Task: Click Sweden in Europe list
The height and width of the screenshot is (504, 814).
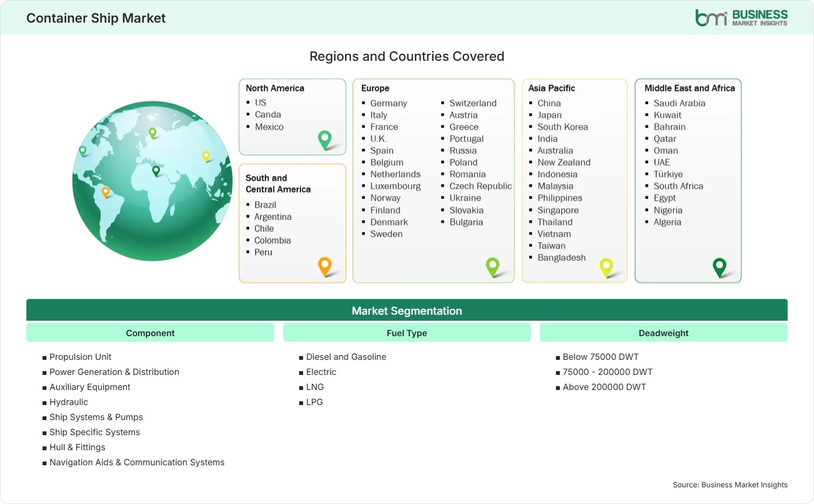Action: (x=387, y=234)
